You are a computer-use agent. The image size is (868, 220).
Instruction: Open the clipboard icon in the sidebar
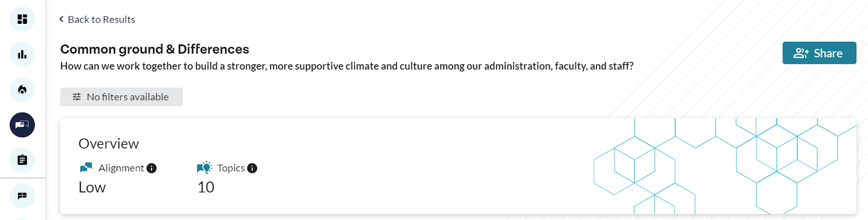22,160
